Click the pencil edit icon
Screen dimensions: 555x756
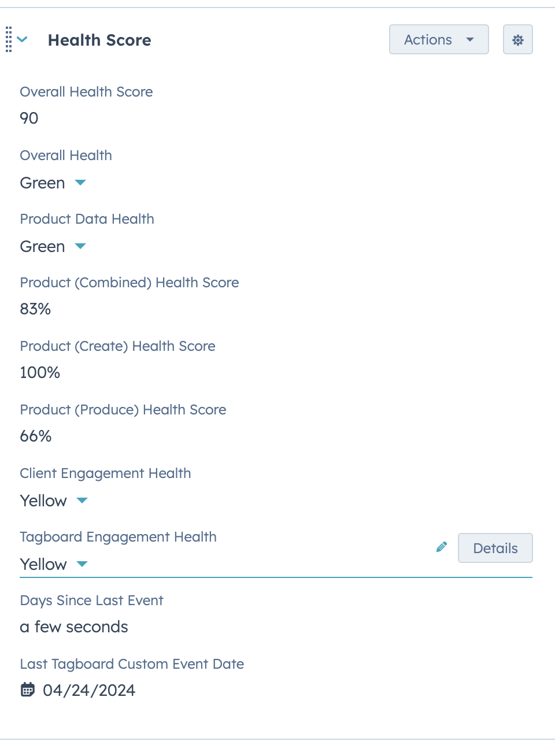[x=442, y=547]
